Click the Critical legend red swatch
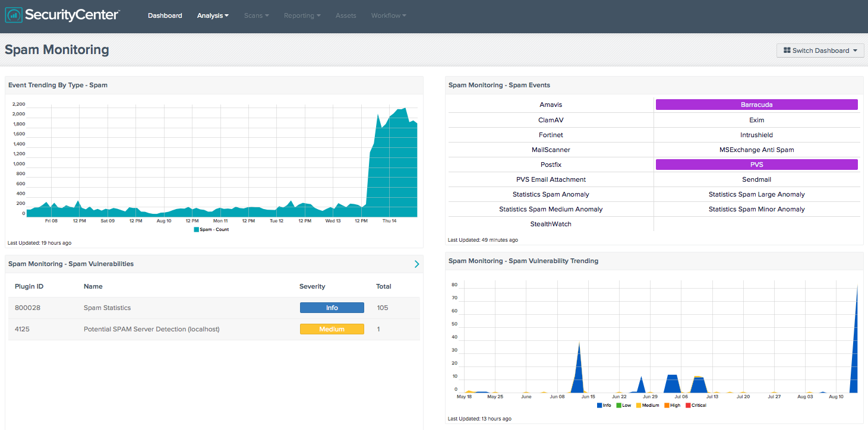The image size is (868, 430). [x=688, y=405]
